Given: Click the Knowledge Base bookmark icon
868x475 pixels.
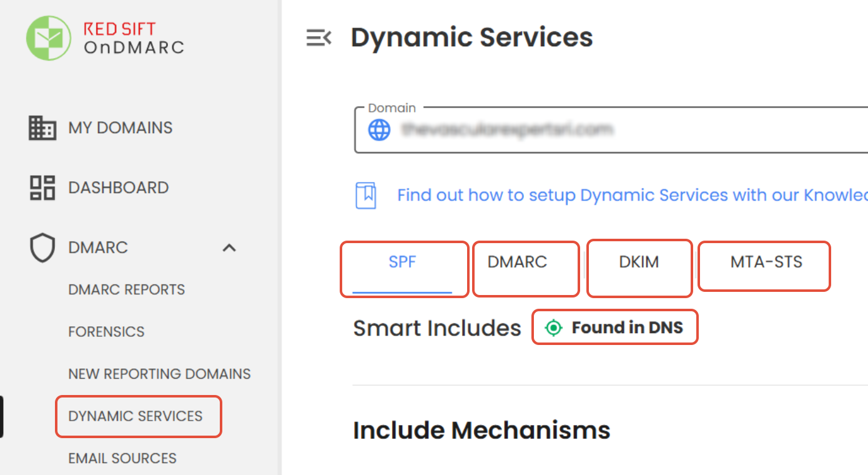Looking at the screenshot, I should [366, 196].
